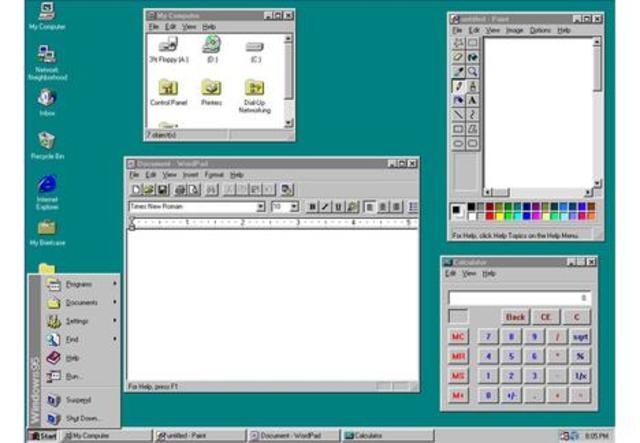Expand Documents in the Start menu
Viewport: 640px width, 443px height.
pos(80,302)
